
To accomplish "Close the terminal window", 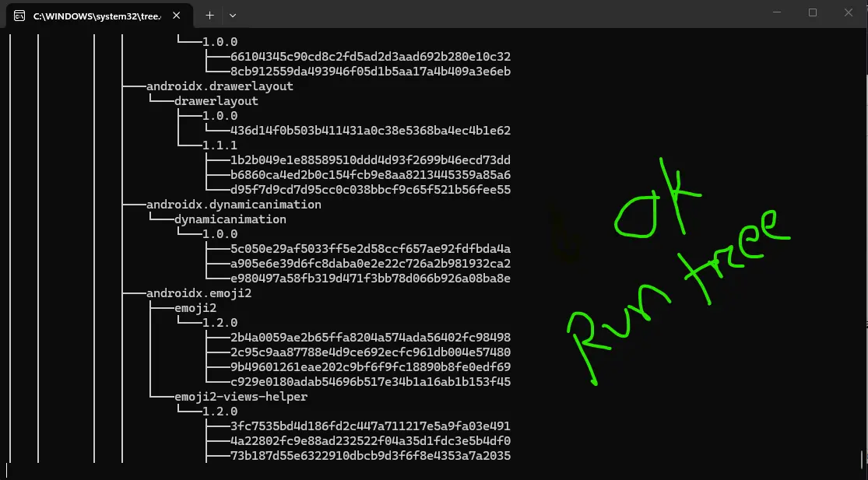I will pos(848,12).
